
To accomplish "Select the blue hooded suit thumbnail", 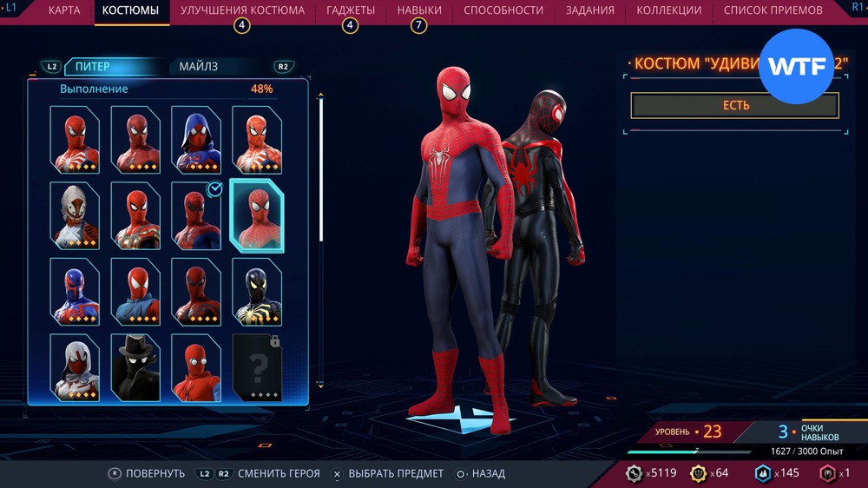I will [x=196, y=140].
